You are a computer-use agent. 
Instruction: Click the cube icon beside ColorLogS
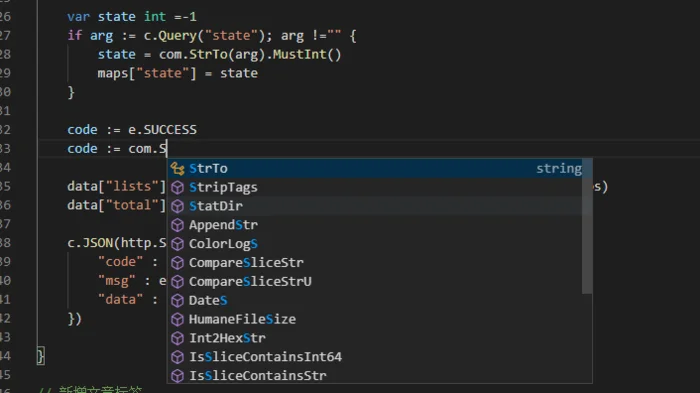[177, 244]
